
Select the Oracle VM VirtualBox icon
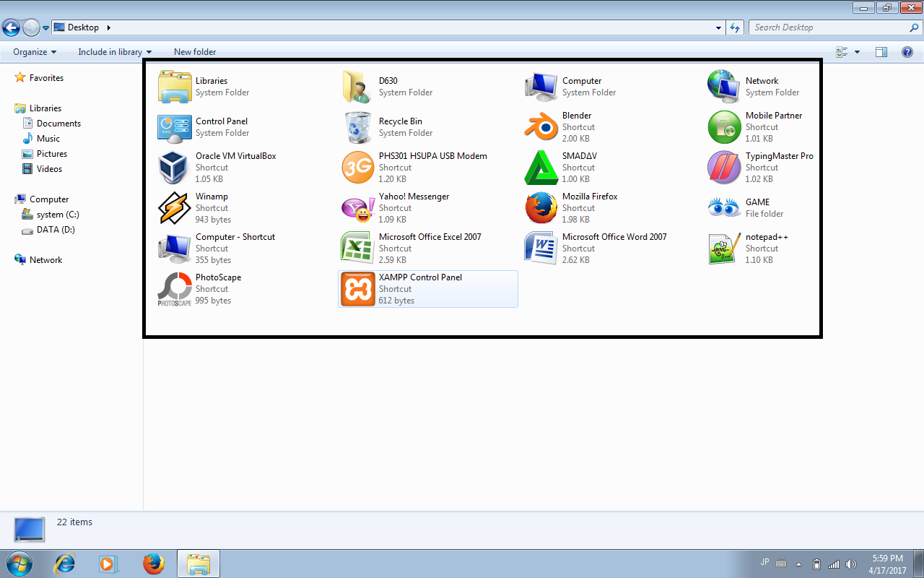(x=175, y=168)
